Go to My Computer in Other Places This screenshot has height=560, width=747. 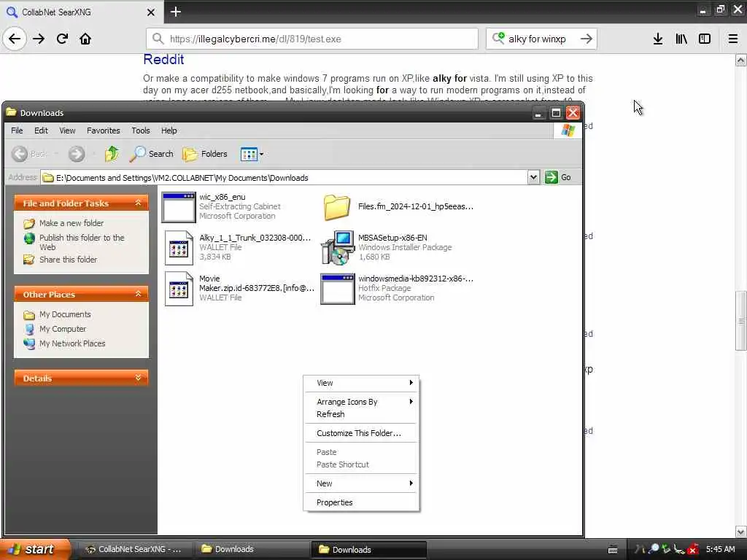pos(63,329)
